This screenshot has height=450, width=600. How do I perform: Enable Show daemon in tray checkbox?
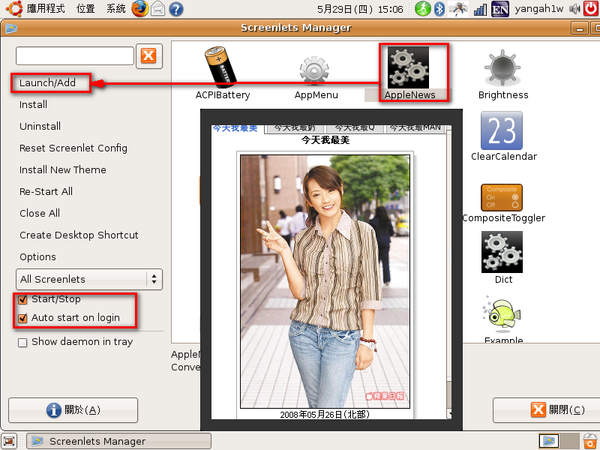pyautogui.click(x=23, y=342)
